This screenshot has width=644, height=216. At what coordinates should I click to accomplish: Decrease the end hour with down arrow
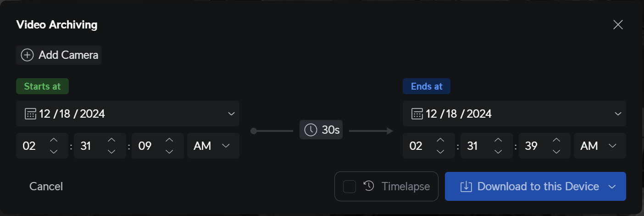pyautogui.click(x=440, y=152)
